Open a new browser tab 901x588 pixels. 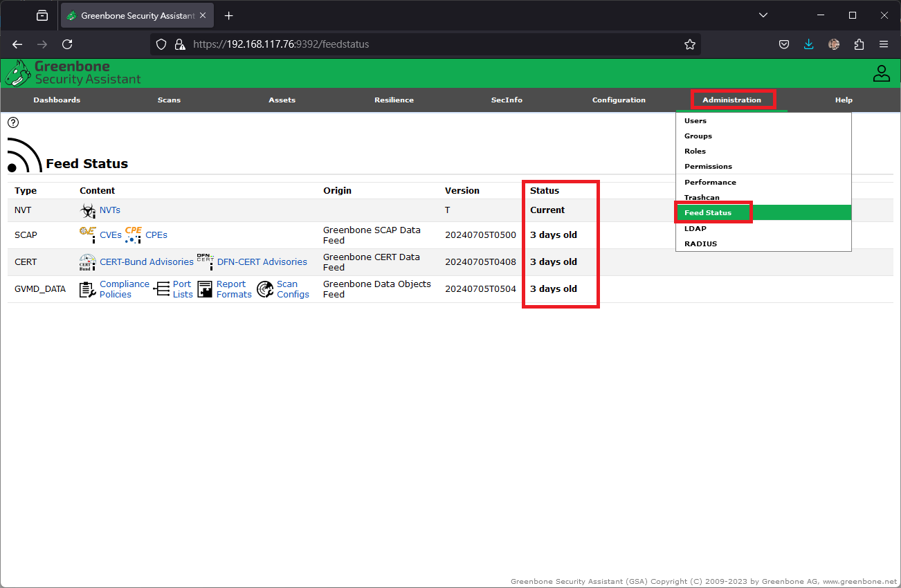click(229, 15)
